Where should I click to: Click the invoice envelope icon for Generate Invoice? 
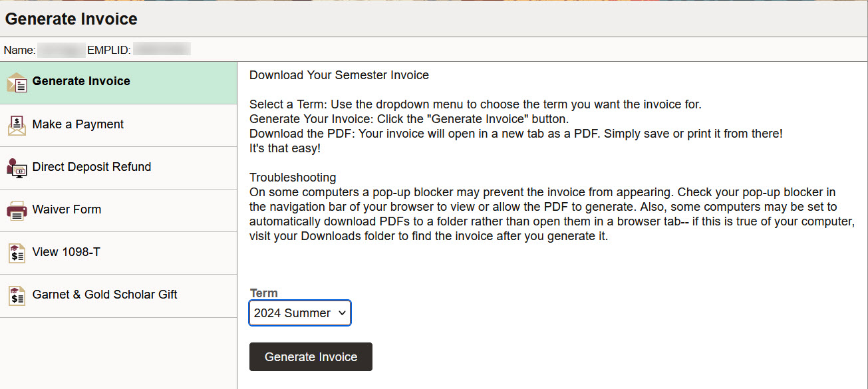[17, 82]
